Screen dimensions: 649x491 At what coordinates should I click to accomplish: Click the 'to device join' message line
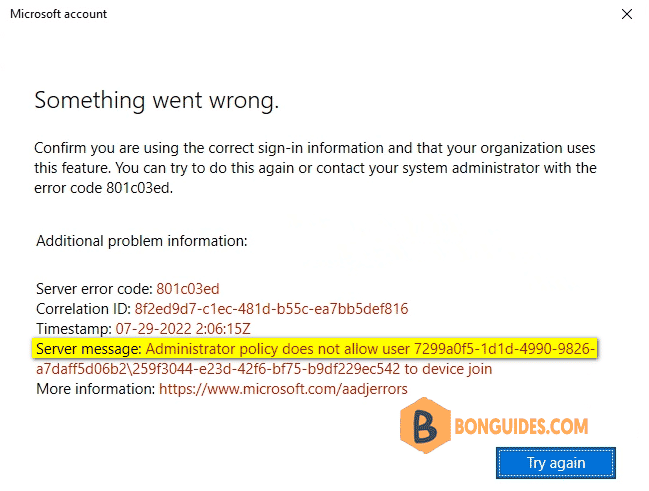264,368
